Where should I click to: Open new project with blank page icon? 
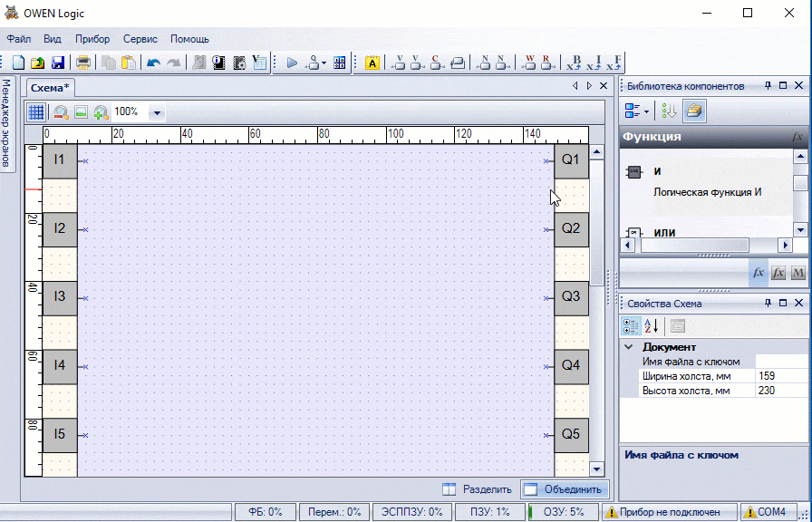[x=18, y=63]
